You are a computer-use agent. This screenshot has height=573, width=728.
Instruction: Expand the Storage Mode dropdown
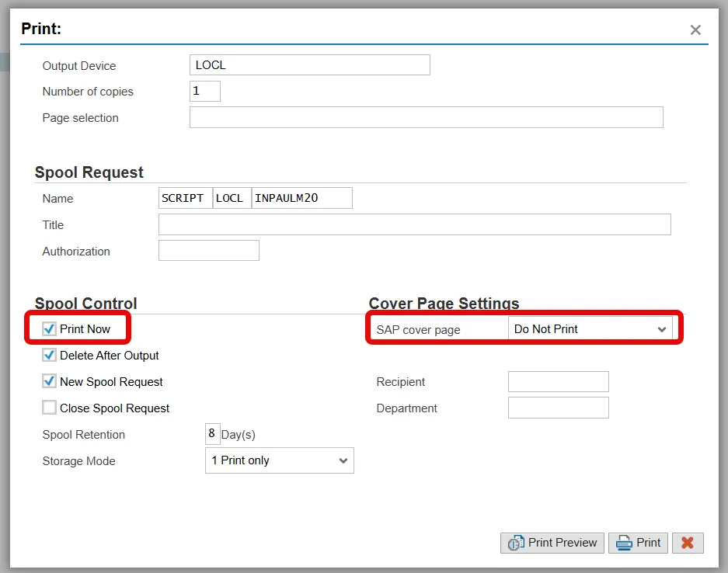[279, 460]
